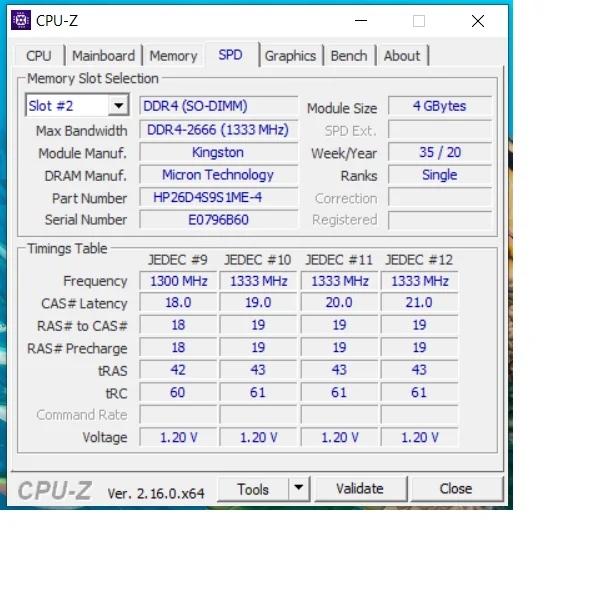Click the JEDEC #12 tRC value 61
The height and width of the screenshot is (600, 600).
tap(419, 393)
